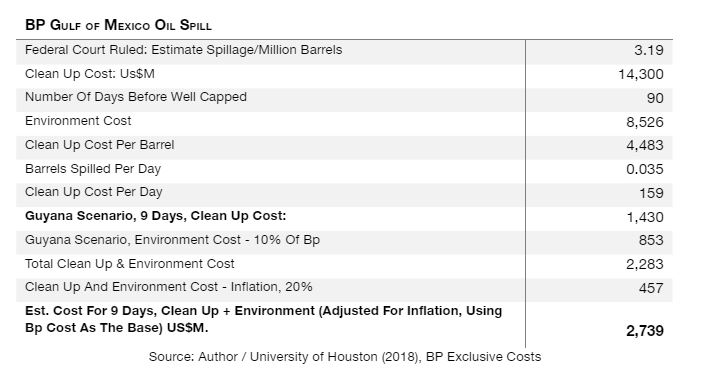Image resolution: width=714 pixels, height=368 pixels.
Task: Click the 90 days value cell
Action: point(655,98)
